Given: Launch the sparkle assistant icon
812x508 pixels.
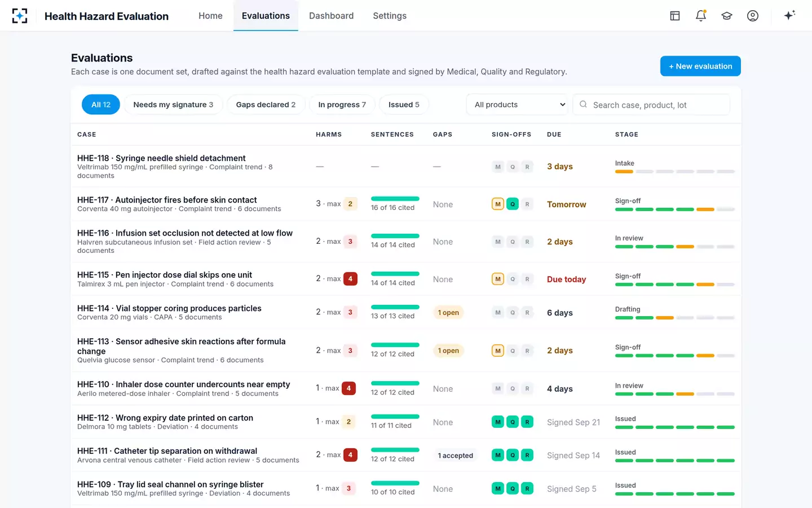Looking at the screenshot, I should tap(789, 15).
